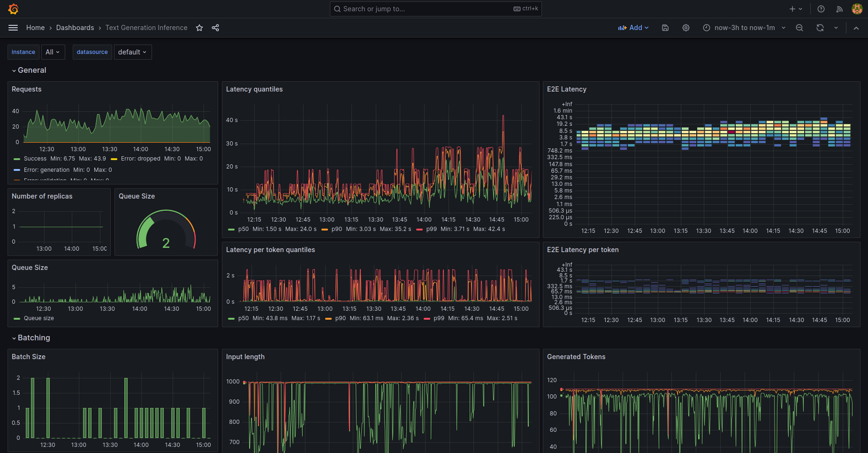This screenshot has height=453, width=868.
Task: Open the Add menu
Action: click(x=633, y=28)
